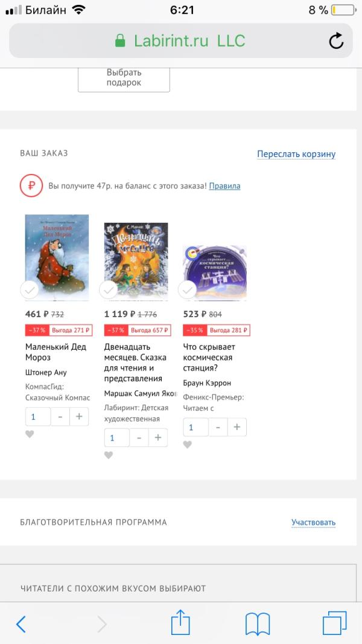This screenshot has width=362, height=644.
Task: Decrease quantity of Двенадцать месяцев
Action: click(x=139, y=437)
